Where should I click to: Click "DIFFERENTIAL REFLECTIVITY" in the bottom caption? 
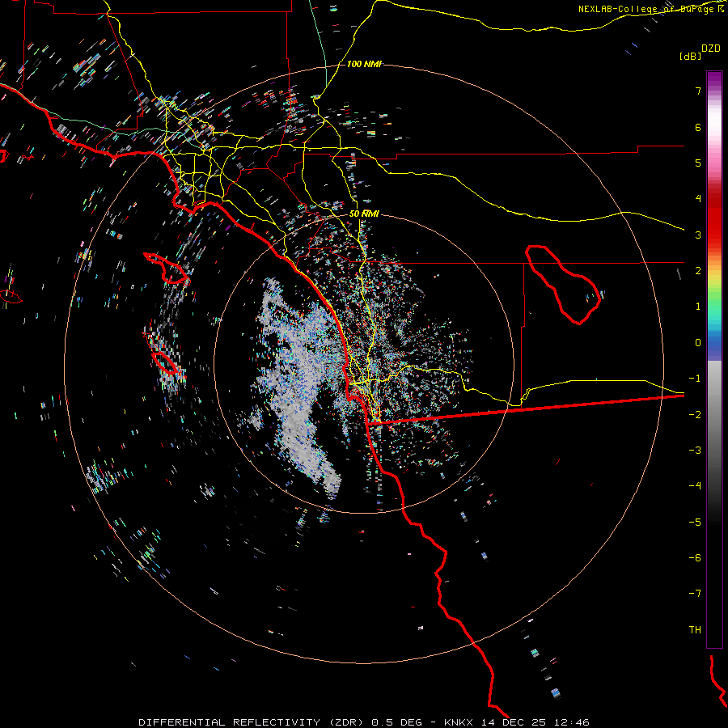click(230, 722)
